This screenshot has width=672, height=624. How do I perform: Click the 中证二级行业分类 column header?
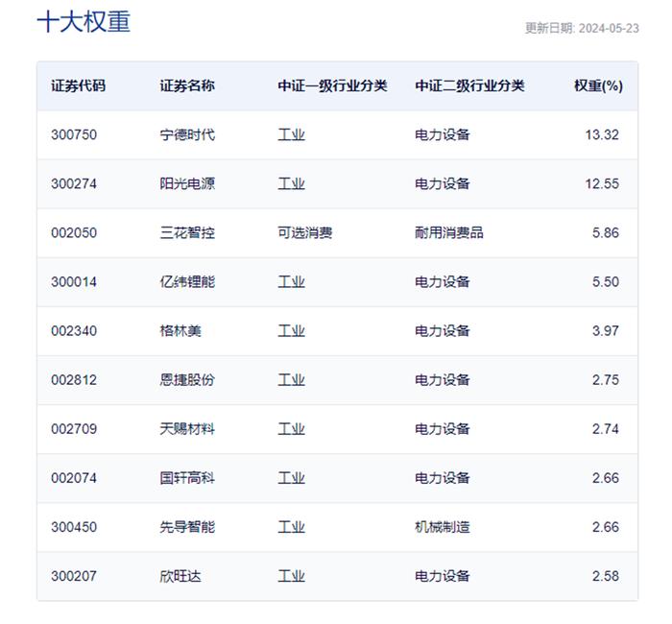[x=469, y=85]
